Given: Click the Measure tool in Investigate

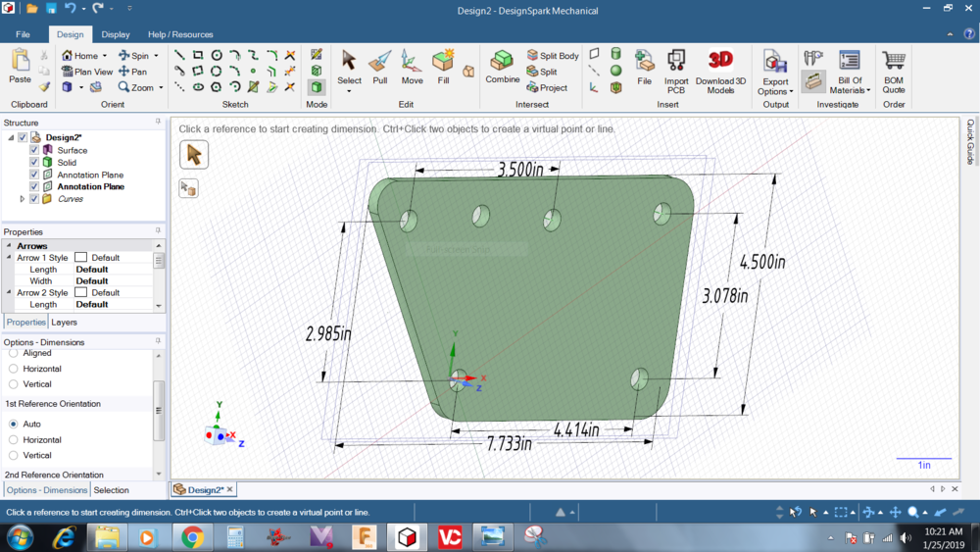Looking at the screenshot, I should point(813,59).
